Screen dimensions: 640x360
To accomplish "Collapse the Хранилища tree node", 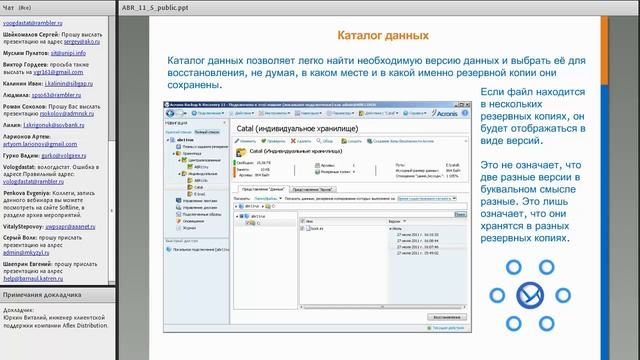I will [x=173, y=153].
